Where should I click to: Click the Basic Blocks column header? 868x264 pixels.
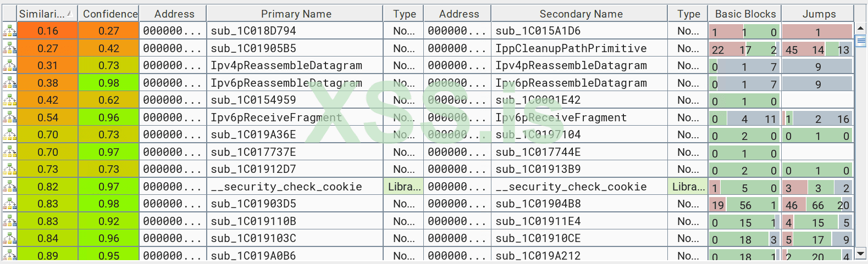[745, 14]
